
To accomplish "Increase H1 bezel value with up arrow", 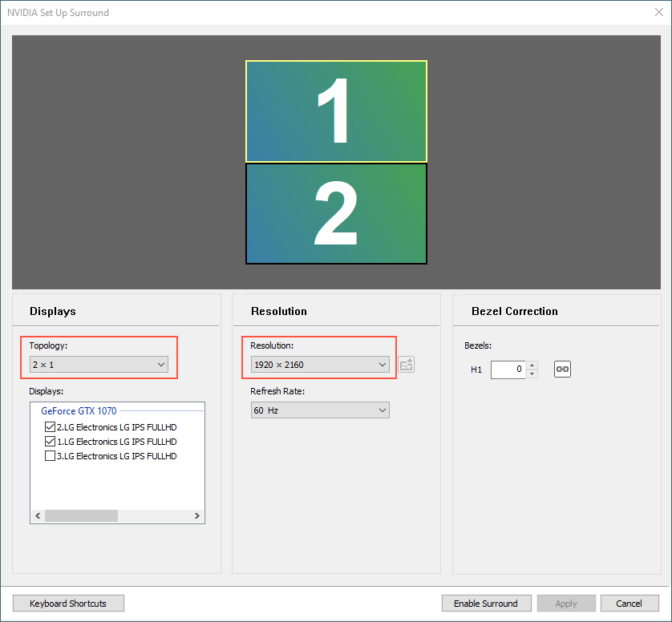I will [x=532, y=365].
